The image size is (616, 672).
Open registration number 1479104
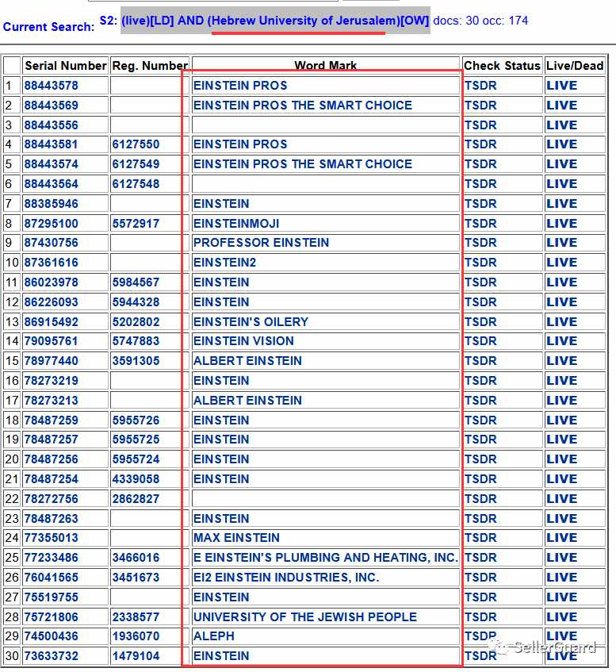[136, 655]
